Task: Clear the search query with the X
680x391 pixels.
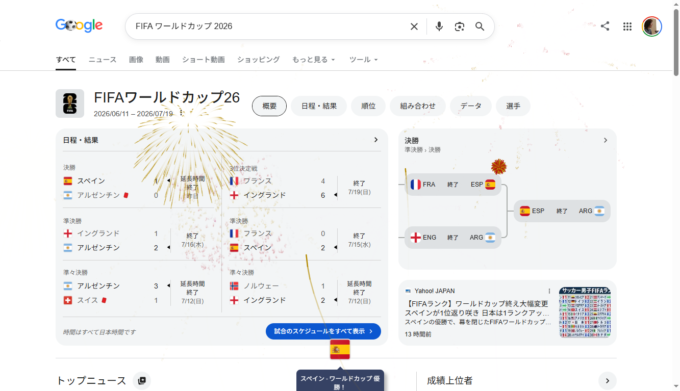Action: [414, 26]
